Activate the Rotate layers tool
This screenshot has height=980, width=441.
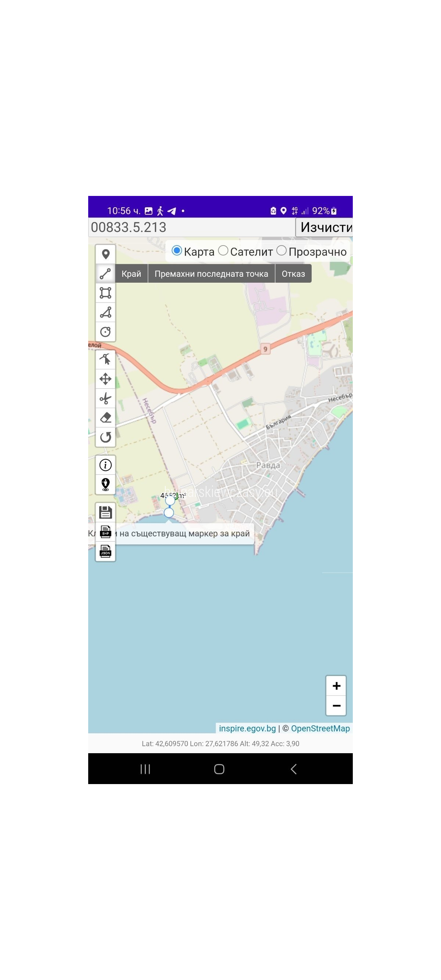click(x=105, y=437)
